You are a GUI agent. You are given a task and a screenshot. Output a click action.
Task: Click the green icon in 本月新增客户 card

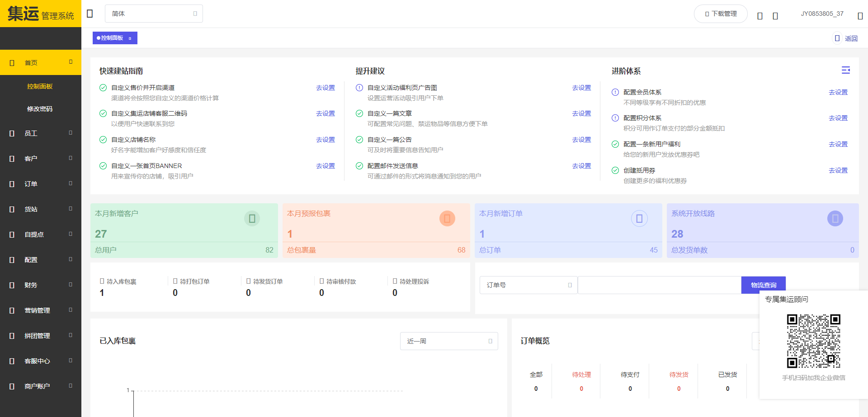pos(252,219)
